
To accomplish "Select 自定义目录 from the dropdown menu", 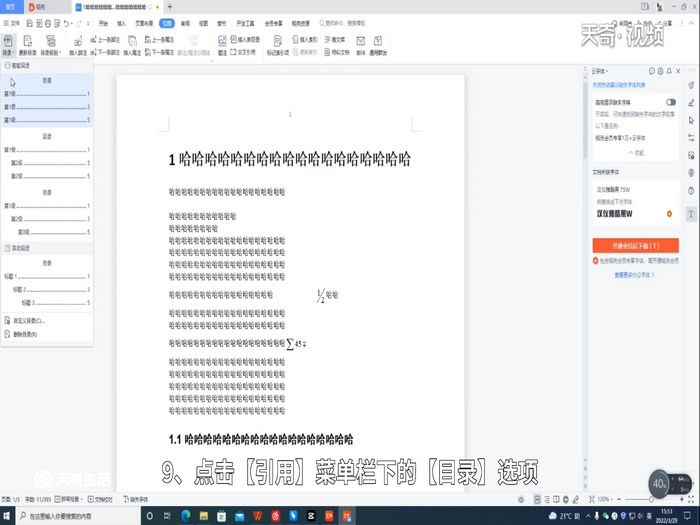I will click(28, 321).
